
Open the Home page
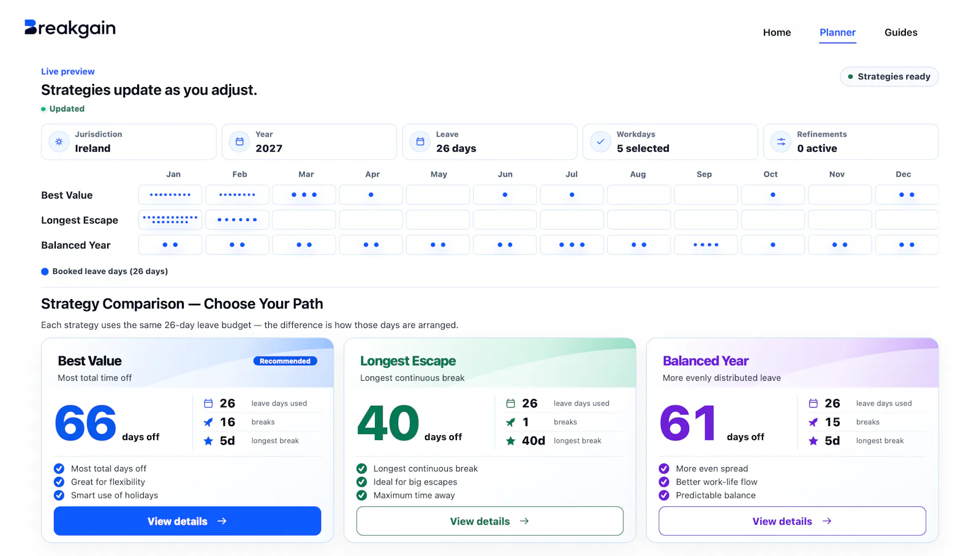[777, 32]
